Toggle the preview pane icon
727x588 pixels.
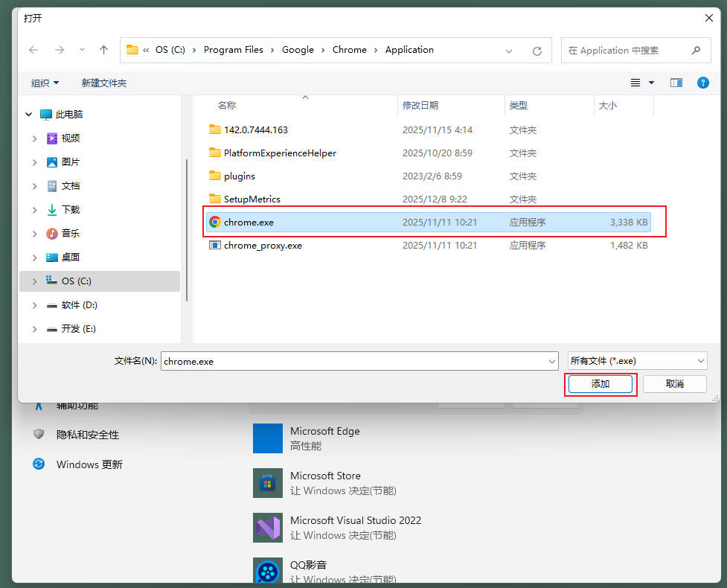676,83
